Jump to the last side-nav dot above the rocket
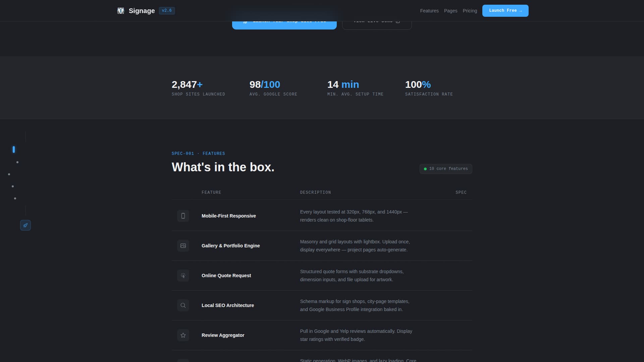The height and width of the screenshot is (362, 644). [x=15, y=198]
